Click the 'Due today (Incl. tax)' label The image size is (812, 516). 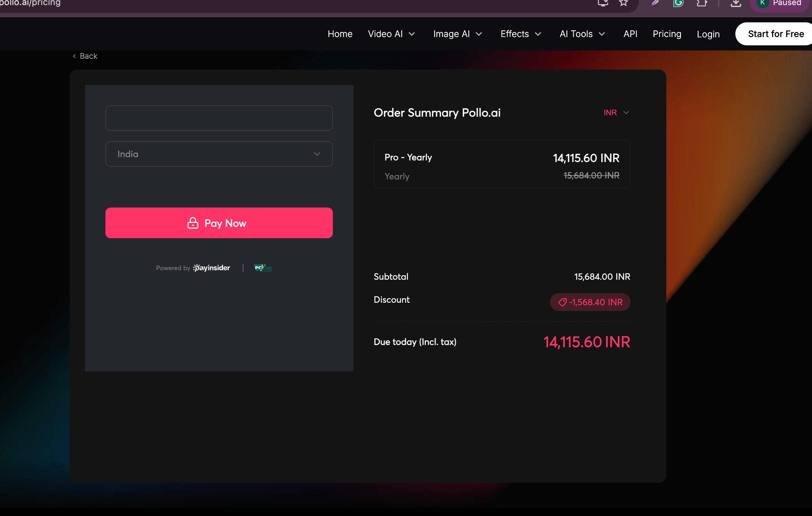click(x=415, y=342)
